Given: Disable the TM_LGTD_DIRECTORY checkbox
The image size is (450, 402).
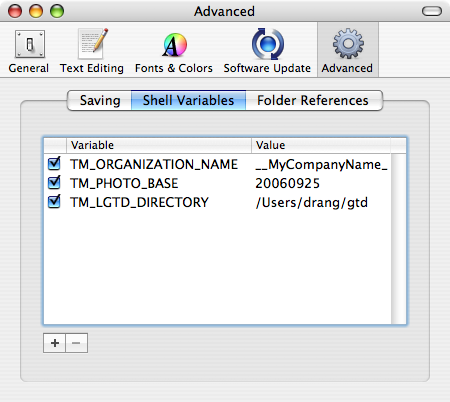Looking at the screenshot, I should [54, 202].
